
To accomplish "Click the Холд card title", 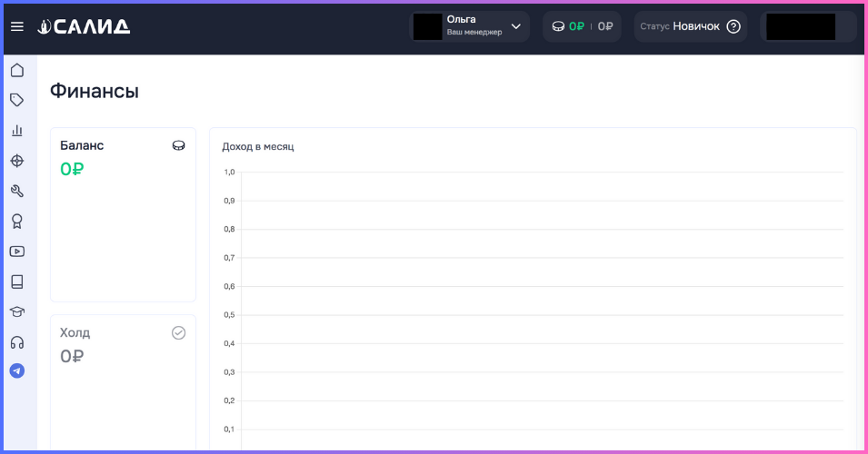I will pos(75,333).
